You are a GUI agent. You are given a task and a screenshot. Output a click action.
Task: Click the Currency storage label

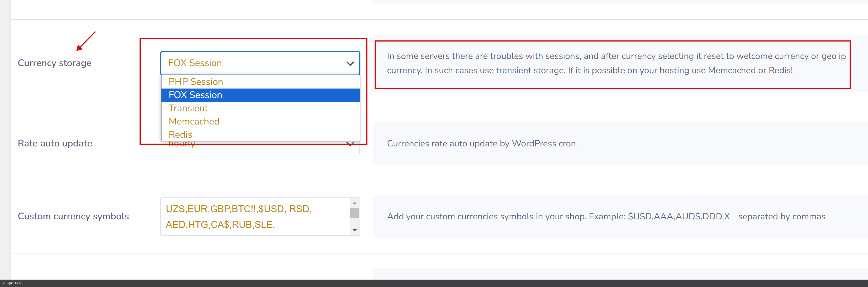coord(55,63)
